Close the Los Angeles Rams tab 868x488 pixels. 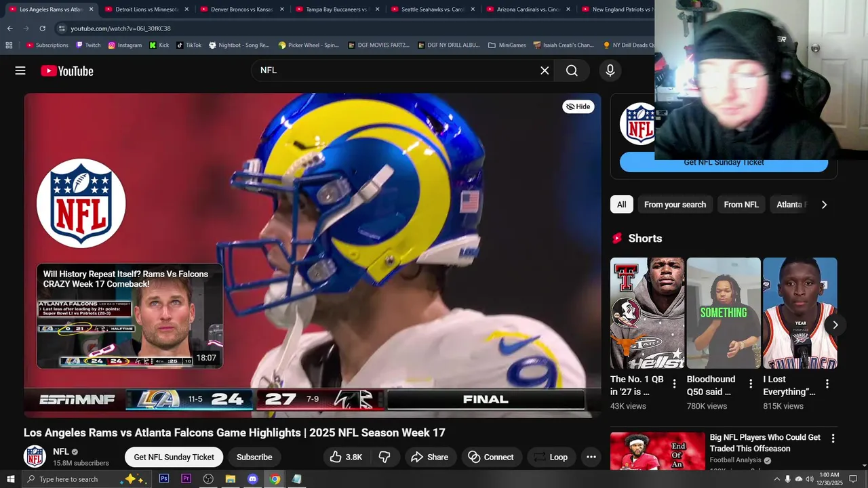[91, 9]
